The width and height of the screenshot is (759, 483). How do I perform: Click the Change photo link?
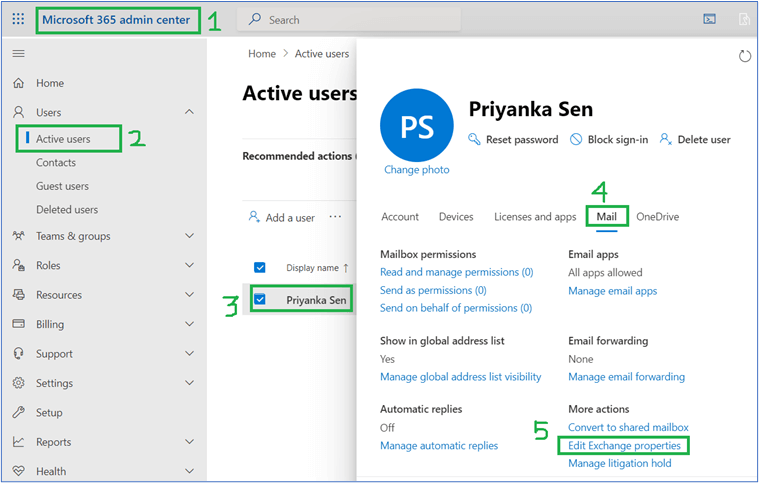click(417, 169)
